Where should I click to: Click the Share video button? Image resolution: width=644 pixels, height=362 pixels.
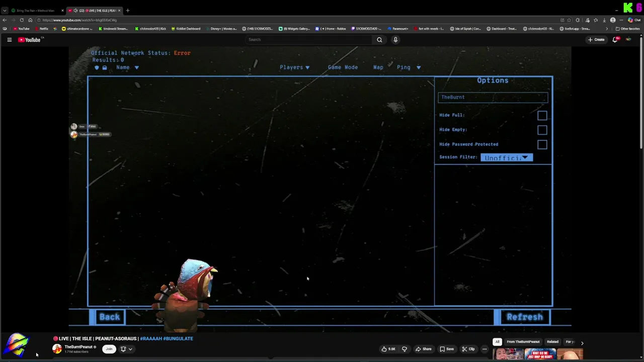[423, 349]
